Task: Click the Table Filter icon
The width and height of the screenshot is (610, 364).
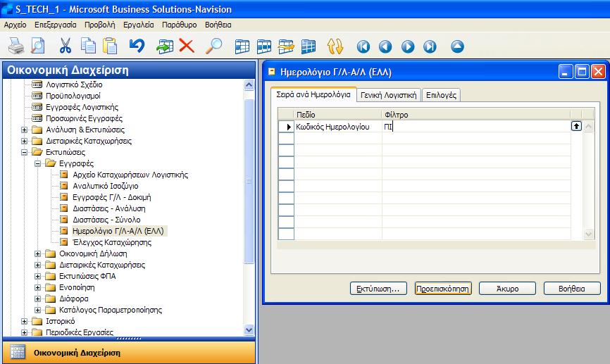Action: (264, 46)
